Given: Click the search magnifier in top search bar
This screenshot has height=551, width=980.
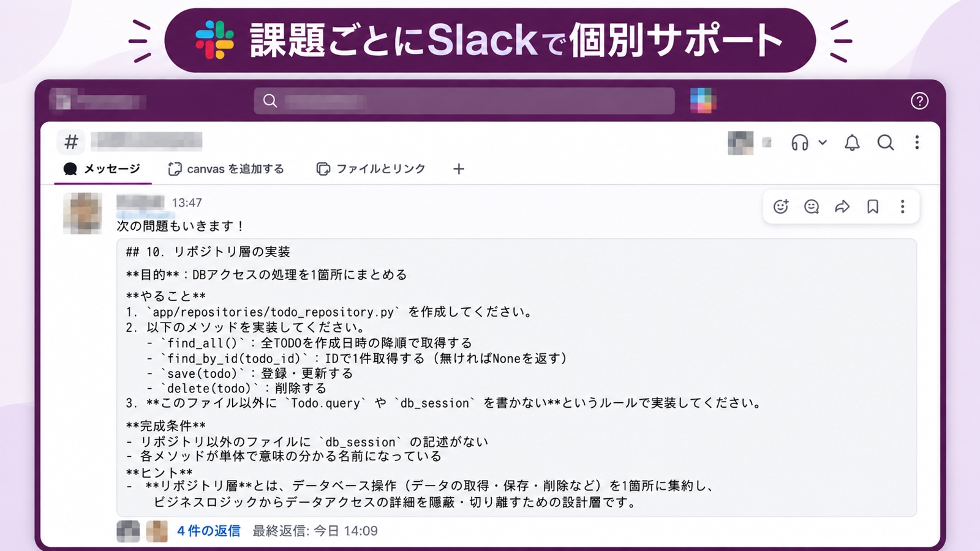Looking at the screenshot, I should (x=270, y=101).
